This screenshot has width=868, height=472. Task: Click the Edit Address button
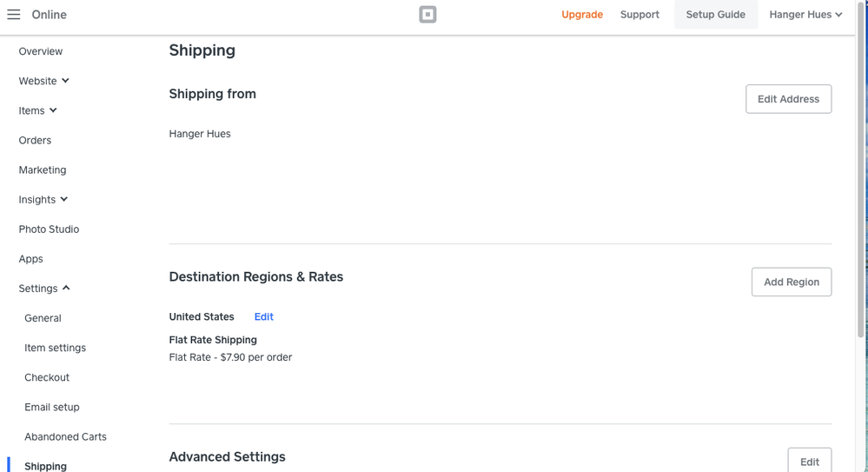pos(788,99)
